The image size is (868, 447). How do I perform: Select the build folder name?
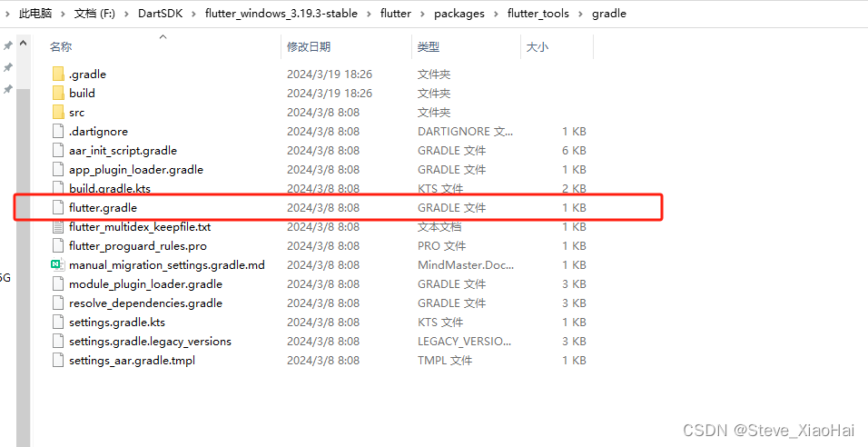(x=82, y=93)
